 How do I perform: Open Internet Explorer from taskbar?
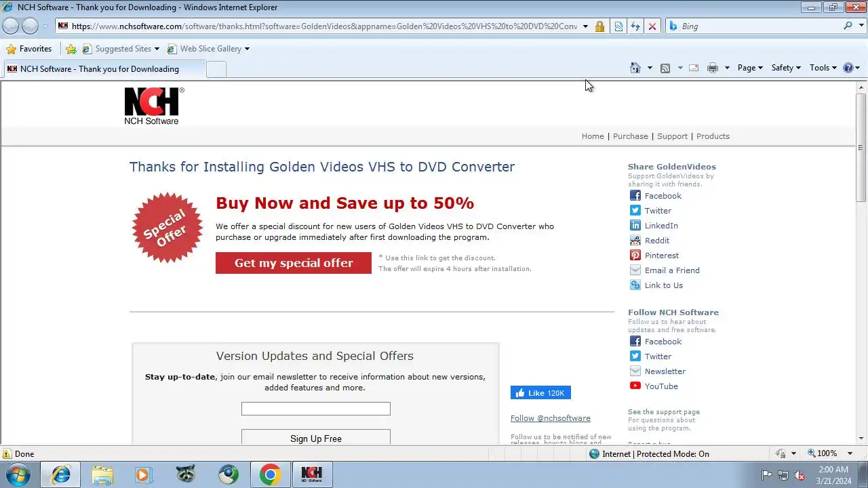(x=60, y=474)
